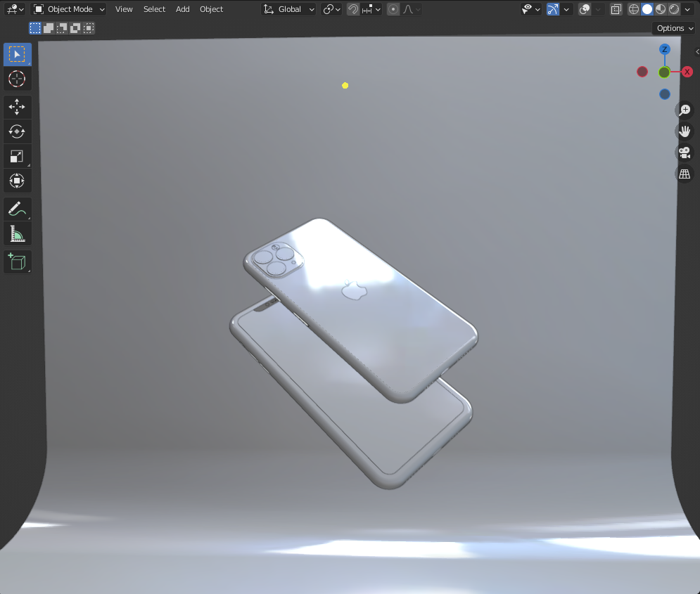Select the Measure ruler tool
Screen dimensions: 700x594
(17, 233)
